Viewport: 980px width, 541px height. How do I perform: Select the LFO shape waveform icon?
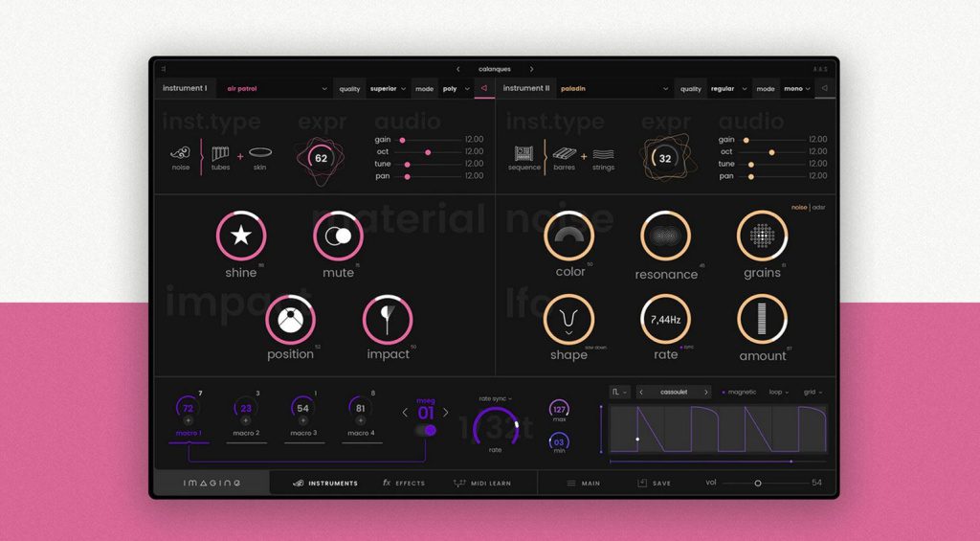tap(568, 320)
